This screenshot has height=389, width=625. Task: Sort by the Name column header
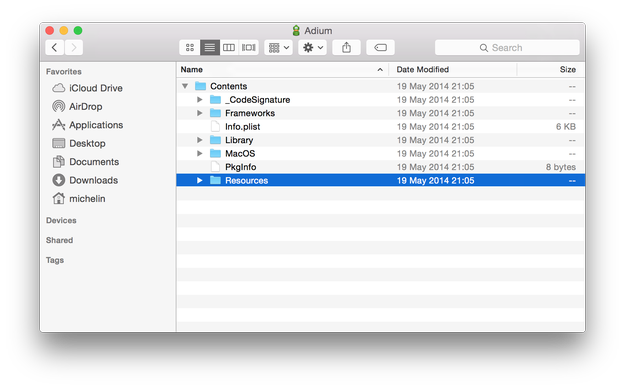(x=283, y=69)
